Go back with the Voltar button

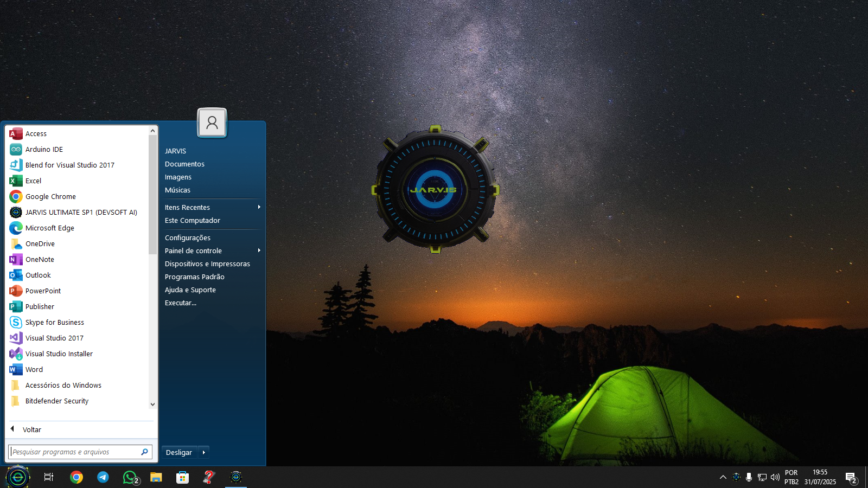tap(31, 429)
